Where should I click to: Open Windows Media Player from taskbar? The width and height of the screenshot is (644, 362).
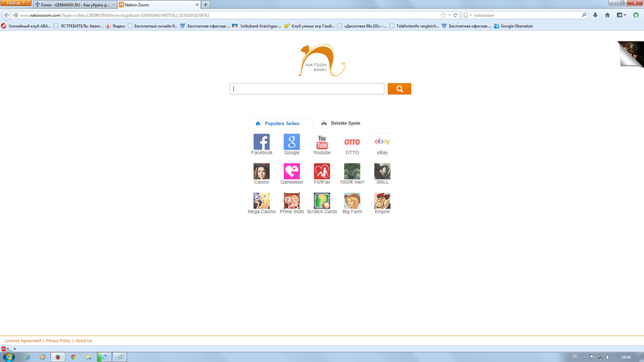click(x=42, y=357)
